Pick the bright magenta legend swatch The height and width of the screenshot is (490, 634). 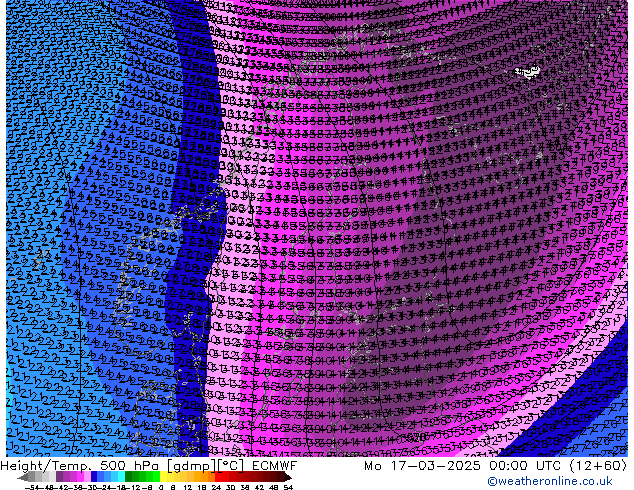80,476
